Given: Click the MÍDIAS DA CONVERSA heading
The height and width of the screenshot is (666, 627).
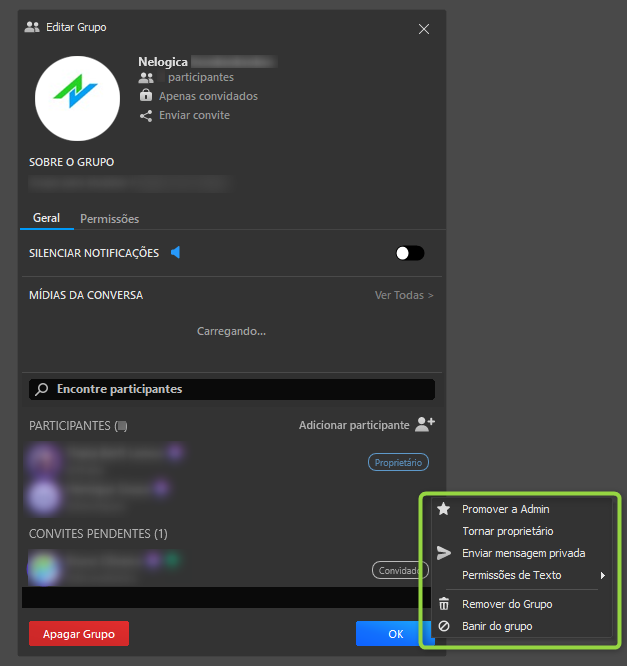Looking at the screenshot, I should pos(86,295).
